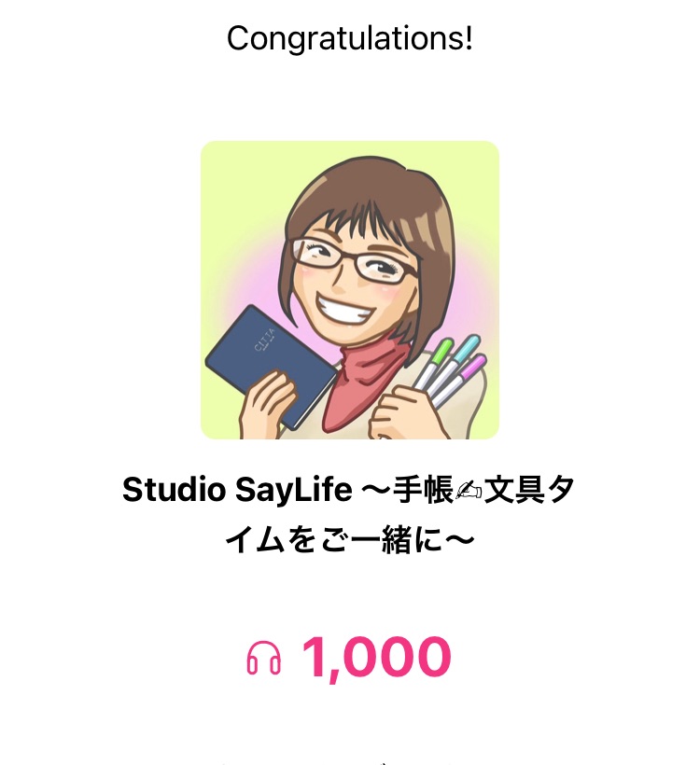Open the Studio SayLife channel title
700x765 pixels.
tap(350, 514)
